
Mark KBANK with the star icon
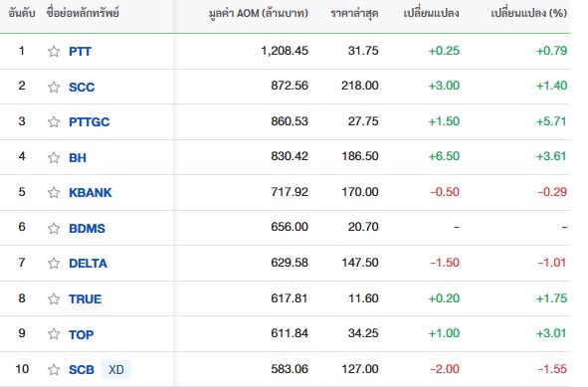[x=54, y=192]
